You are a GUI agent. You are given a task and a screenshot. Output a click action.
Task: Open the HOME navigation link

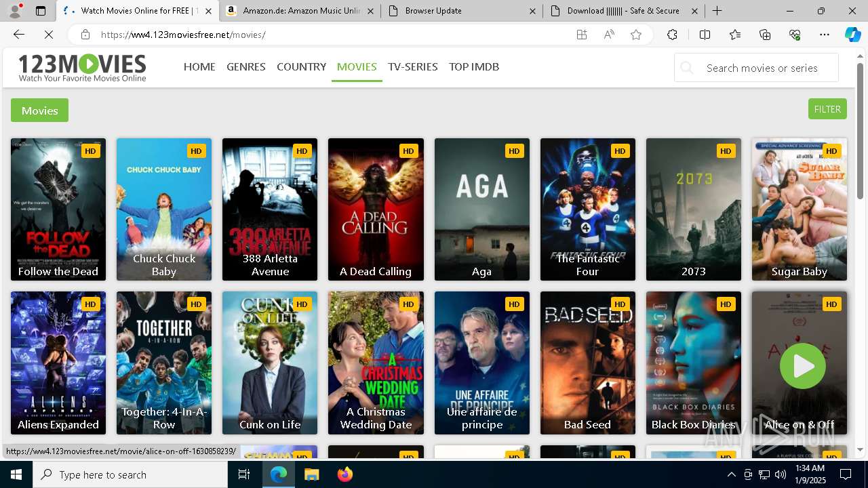point(199,66)
